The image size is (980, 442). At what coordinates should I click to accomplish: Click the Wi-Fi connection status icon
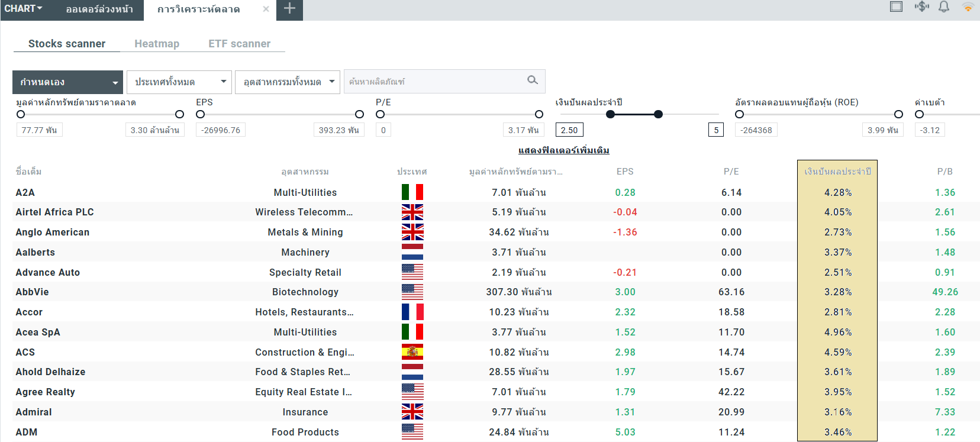pos(968,7)
